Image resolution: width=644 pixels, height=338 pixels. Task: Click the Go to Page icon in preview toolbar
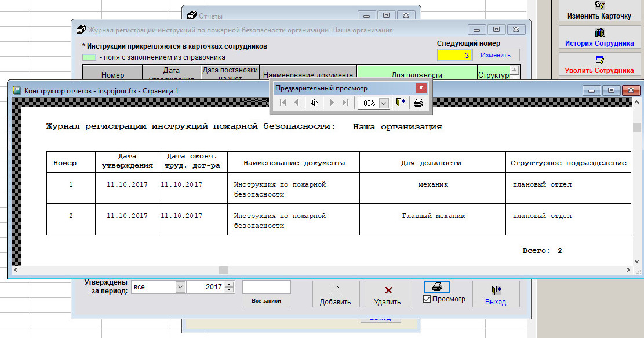coord(314,103)
